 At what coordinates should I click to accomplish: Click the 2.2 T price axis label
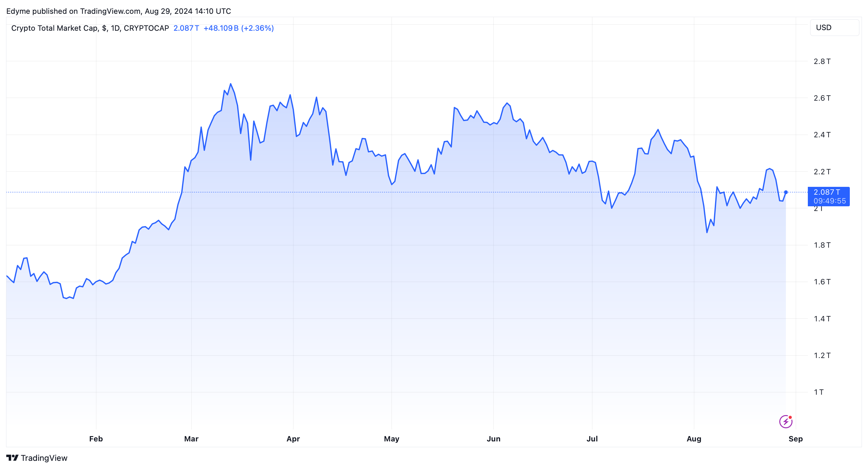pyautogui.click(x=822, y=171)
